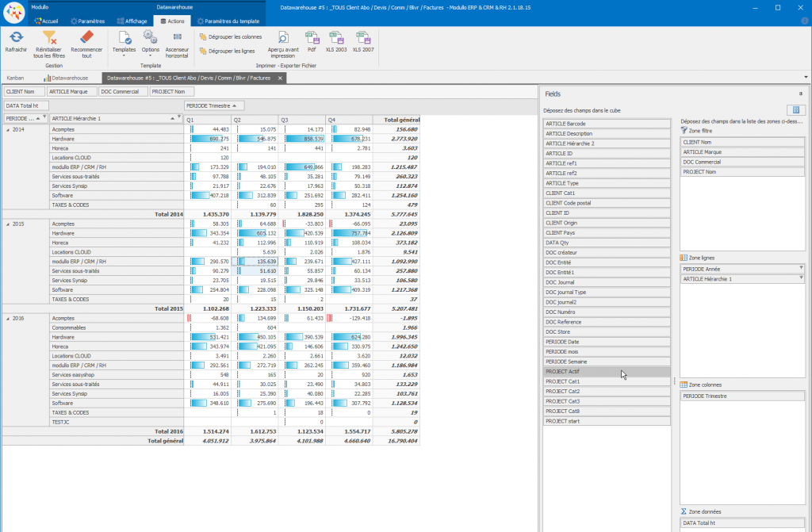
Task: Click the DOC Commercial filter field
Action: coord(123,92)
